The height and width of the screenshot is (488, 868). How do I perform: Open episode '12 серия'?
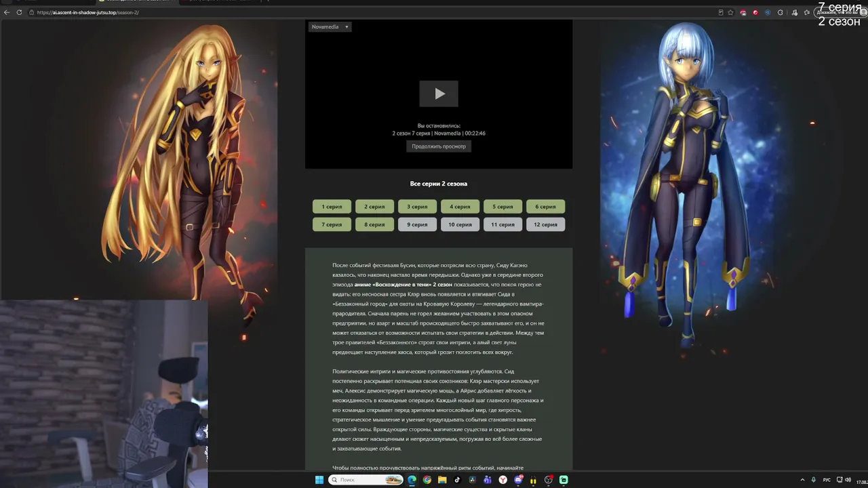(x=545, y=224)
